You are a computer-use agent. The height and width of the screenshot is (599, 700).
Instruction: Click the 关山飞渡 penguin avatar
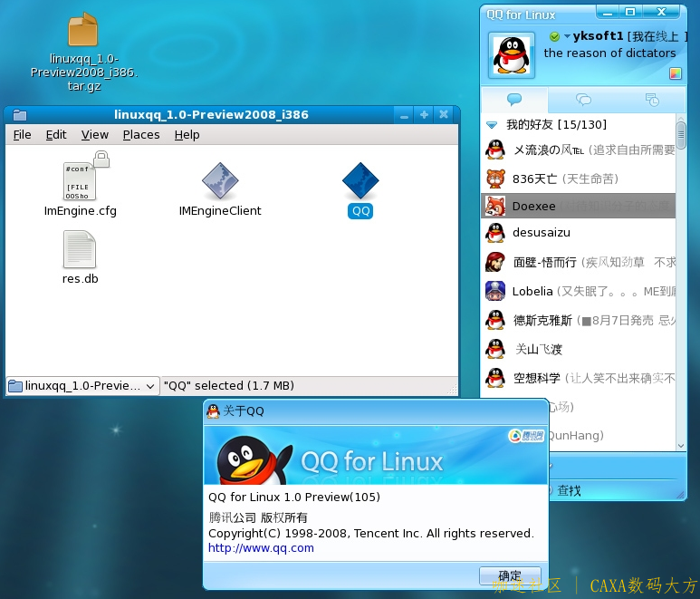click(x=495, y=349)
